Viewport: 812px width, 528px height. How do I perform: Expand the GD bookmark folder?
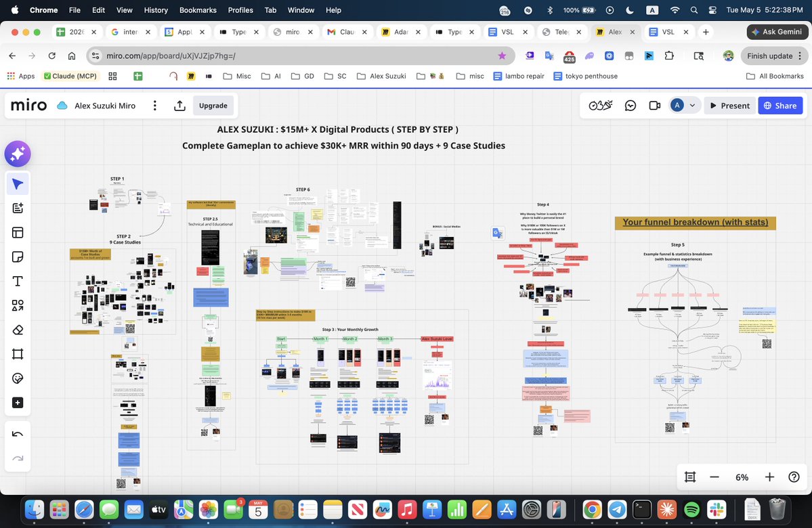pos(303,76)
